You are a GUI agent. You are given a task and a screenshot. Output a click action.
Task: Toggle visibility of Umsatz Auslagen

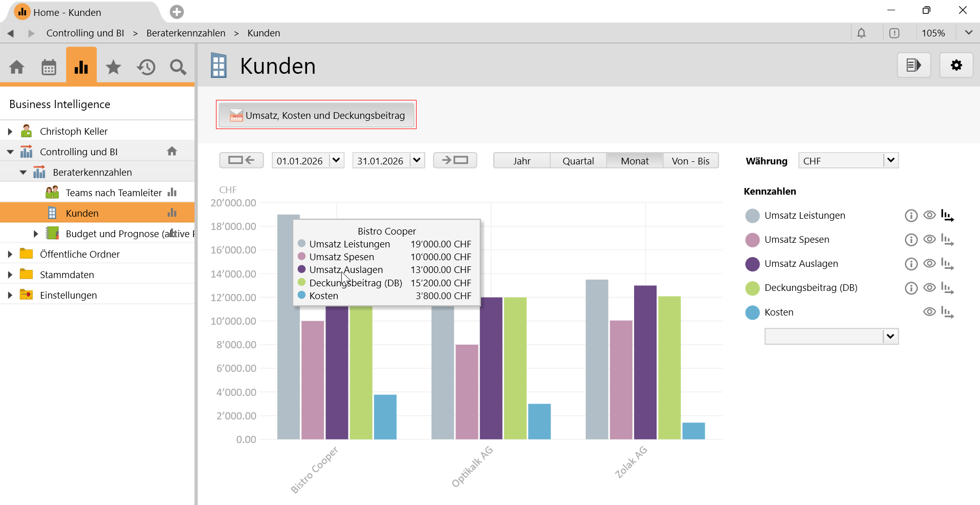[x=929, y=264]
